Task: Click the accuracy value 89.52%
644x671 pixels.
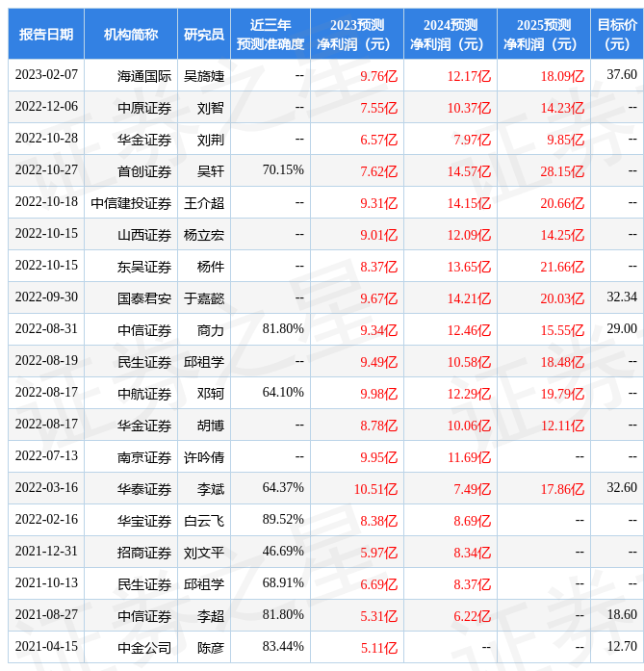Action: click(x=283, y=520)
